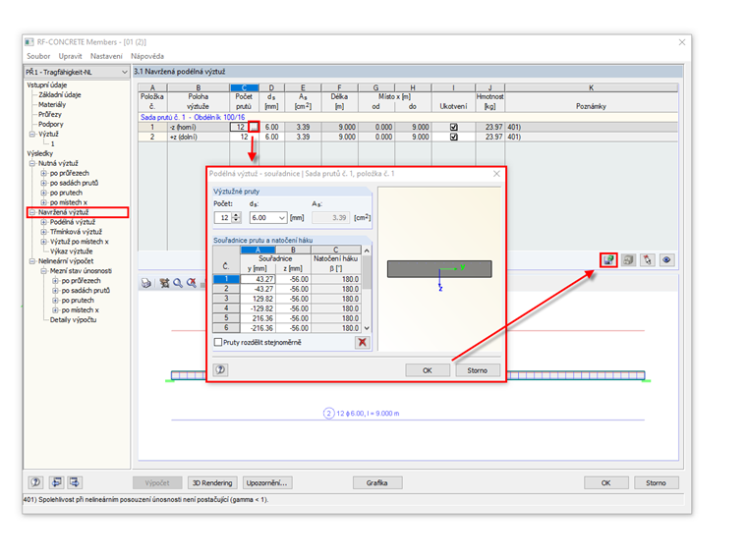
Task: Collapse the Mezní stav únosnosti node
Action: 44,271
